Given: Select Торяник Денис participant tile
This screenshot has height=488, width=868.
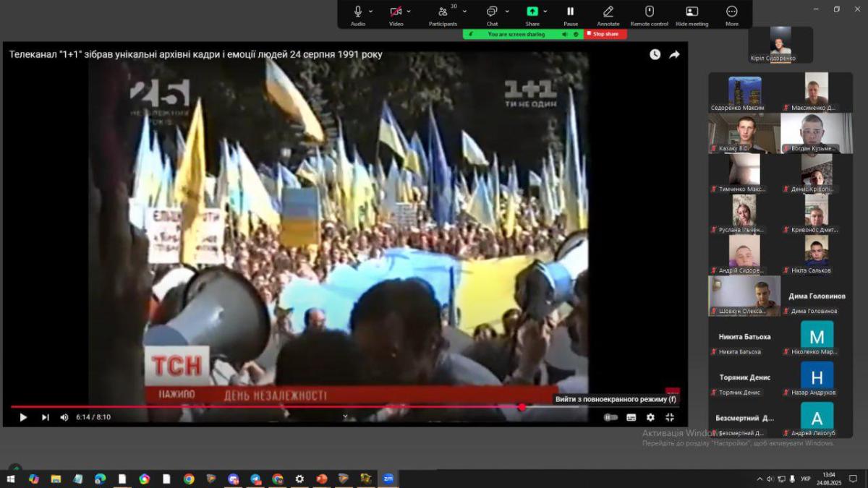Looking at the screenshot, I should (x=744, y=377).
